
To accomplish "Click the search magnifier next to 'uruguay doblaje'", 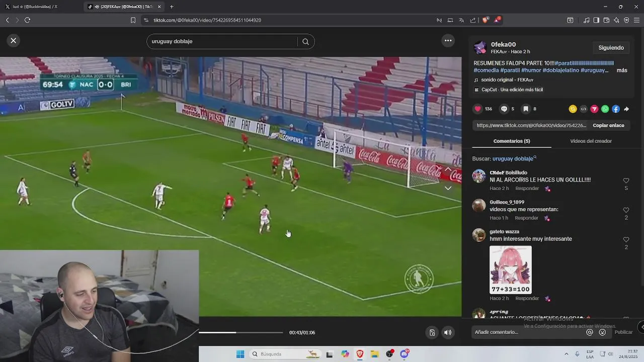I will click(x=305, y=42).
